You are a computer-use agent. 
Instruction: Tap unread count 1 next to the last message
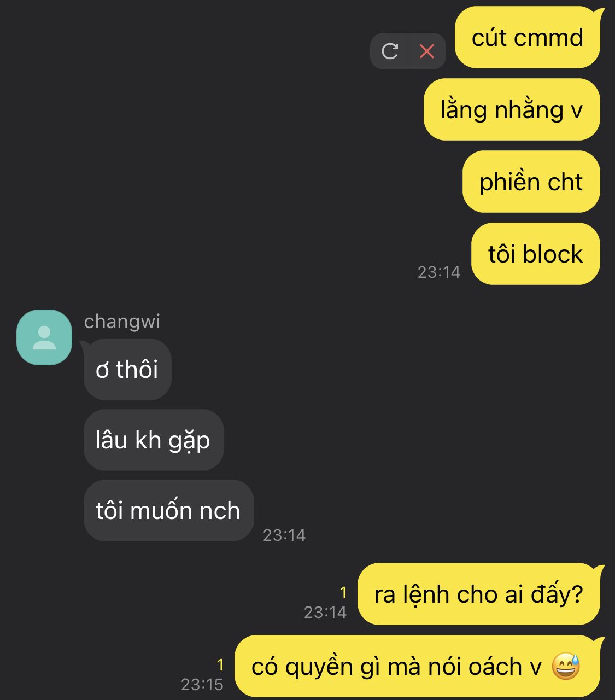(220, 664)
